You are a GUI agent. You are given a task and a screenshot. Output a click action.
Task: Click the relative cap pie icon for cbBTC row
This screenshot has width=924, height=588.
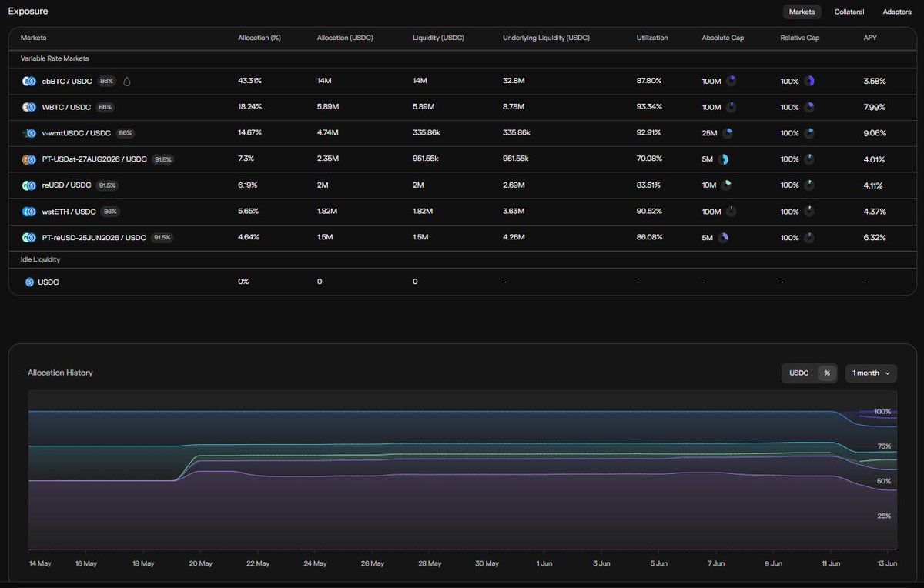tap(809, 81)
